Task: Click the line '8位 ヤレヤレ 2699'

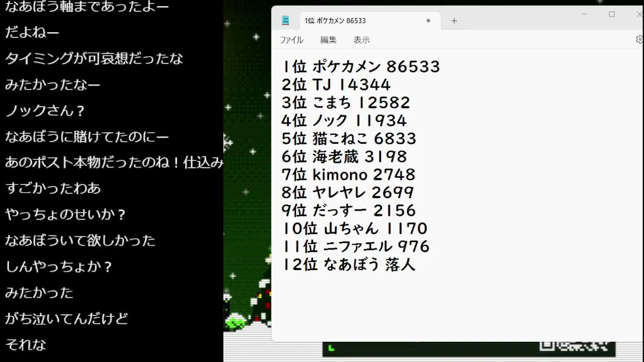Action: point(348,193)
